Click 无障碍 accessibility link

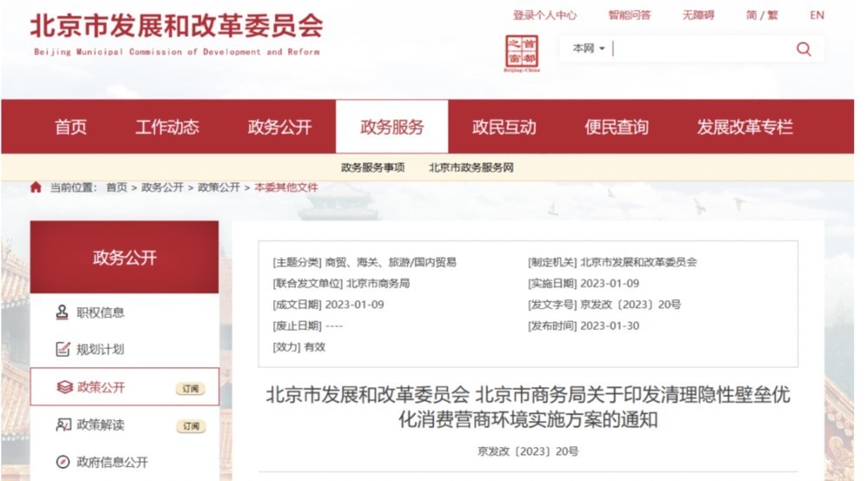[698, 16]
